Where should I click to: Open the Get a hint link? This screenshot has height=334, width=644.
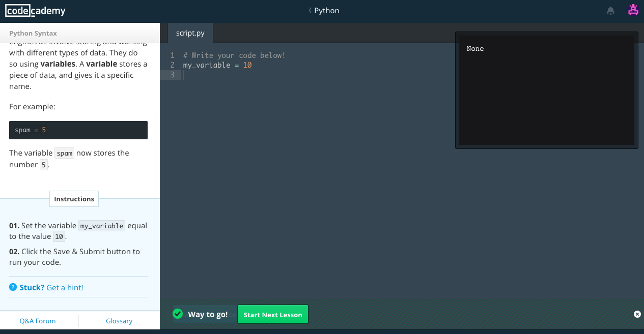click(x=64, y=287)
